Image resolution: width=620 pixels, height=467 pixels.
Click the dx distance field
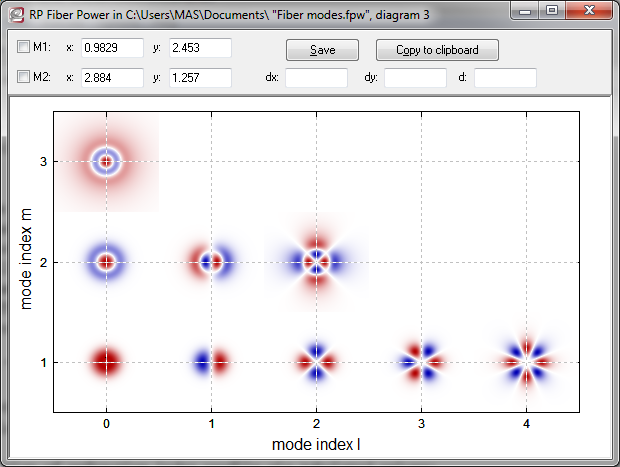[x=316, y=77]
